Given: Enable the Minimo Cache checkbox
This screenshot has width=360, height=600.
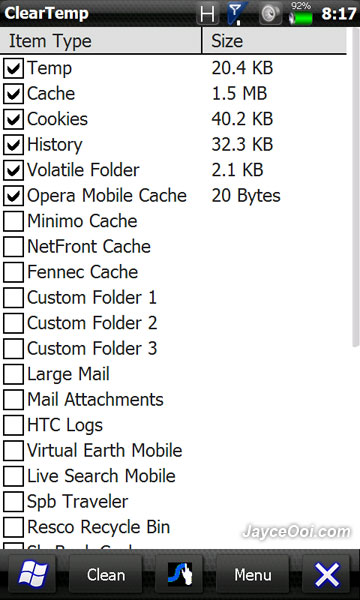Looking at the screenshot, I should pos(13,221).
